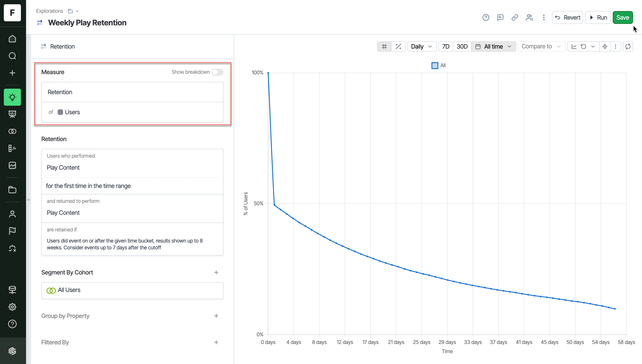
Task: Edit the of Users field
Action: tap(132, 112)
